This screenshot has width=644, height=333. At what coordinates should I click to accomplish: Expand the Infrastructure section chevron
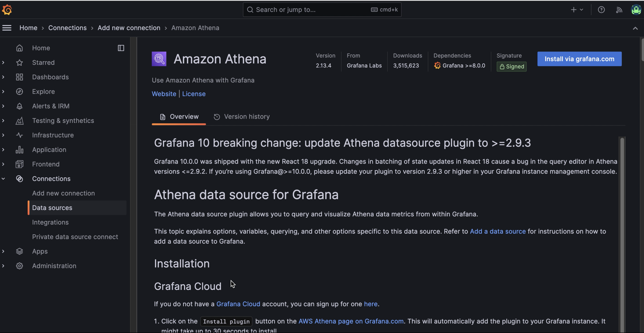point(3,135)
